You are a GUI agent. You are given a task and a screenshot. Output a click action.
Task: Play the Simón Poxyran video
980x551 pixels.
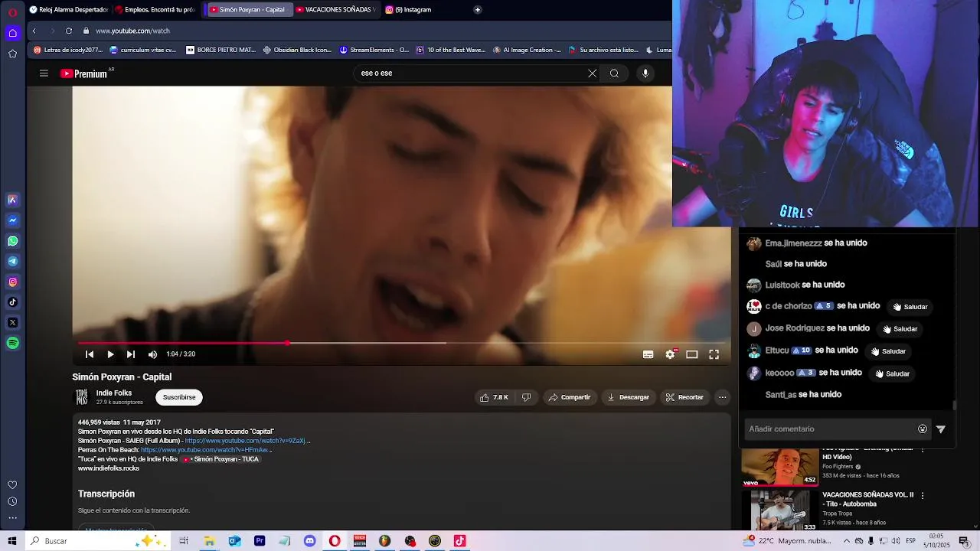pos(110,354)
